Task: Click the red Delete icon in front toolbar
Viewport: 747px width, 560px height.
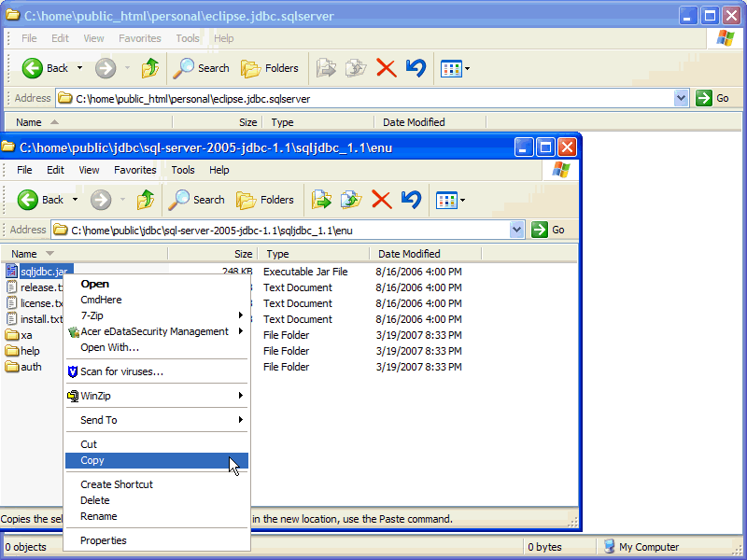Action: pos(381,200)
